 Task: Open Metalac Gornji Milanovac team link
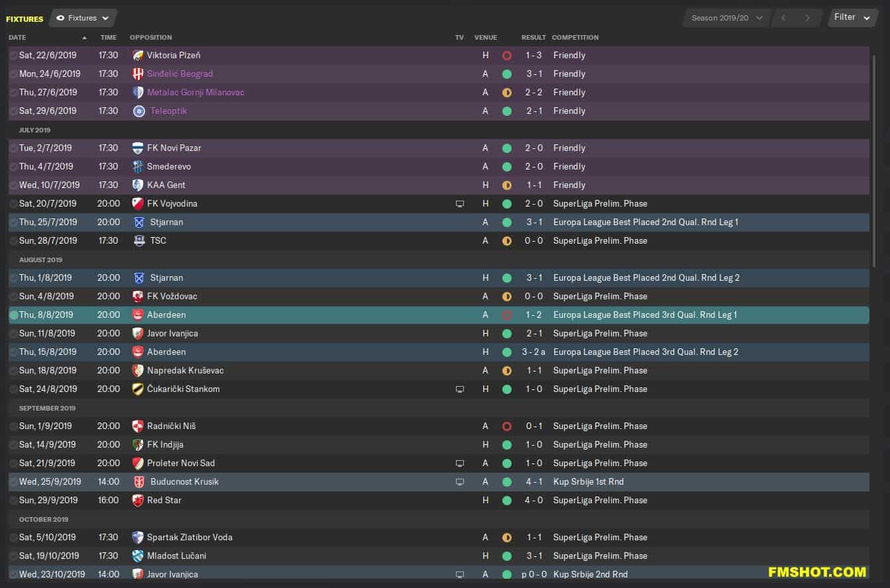195,93
